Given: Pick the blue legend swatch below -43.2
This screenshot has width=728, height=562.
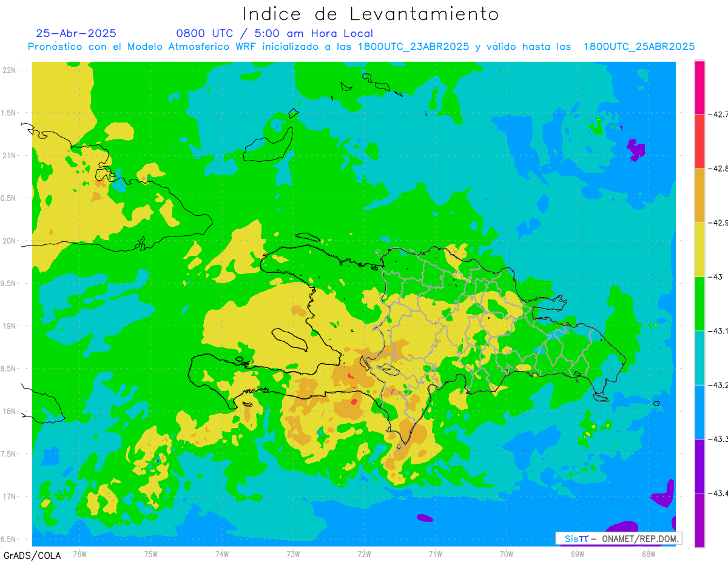Looking at the screenshot, I should (699, 412).
